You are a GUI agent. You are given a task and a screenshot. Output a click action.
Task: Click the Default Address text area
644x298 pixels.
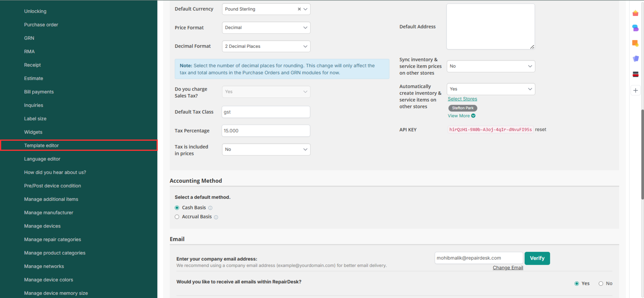click(x=491, y=27)
